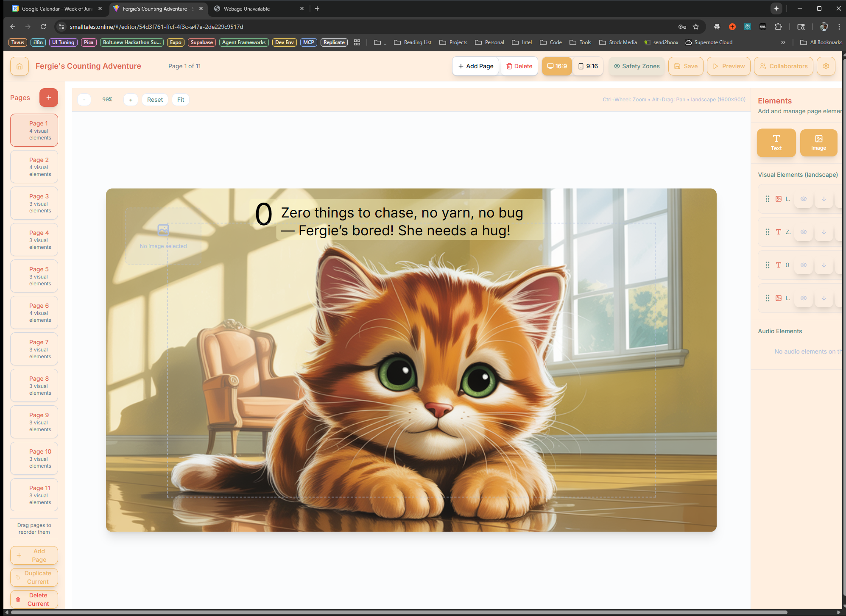Click the plus zoom-in button
Viewport: 846px width, 616px height.
coord(131,100)
